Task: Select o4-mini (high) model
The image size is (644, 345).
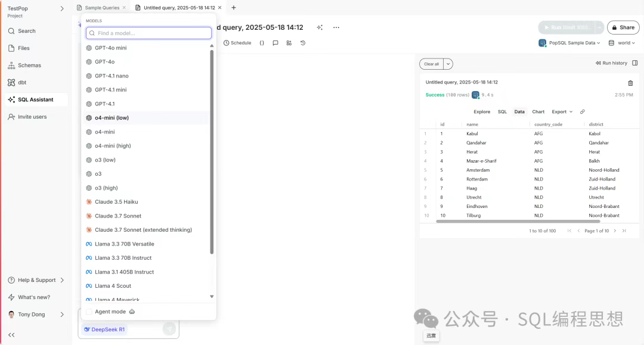Action: (113, 146)
